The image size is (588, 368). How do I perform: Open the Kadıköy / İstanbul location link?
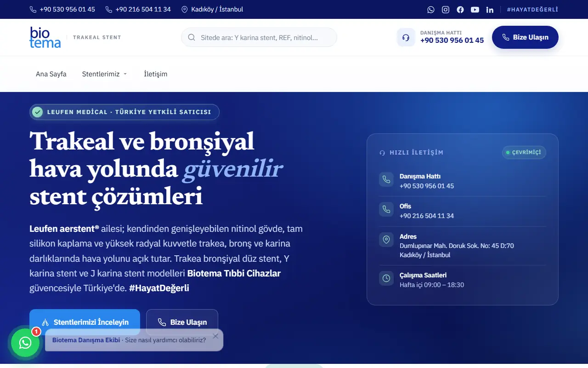pyautogui.click(x=212, y=9)
